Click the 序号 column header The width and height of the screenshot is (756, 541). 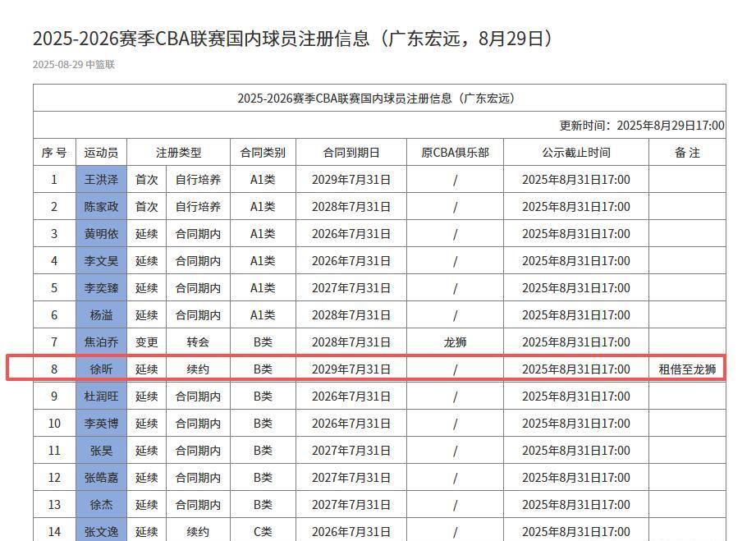(54, 153)
